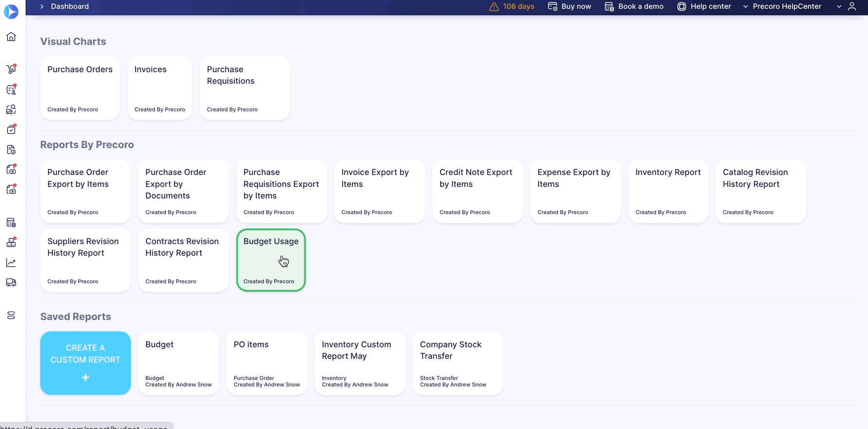Open Credit Note Export by Items report
Viewport: 868px width, 429px height.
pyautogui.click(x=477, y=191)
